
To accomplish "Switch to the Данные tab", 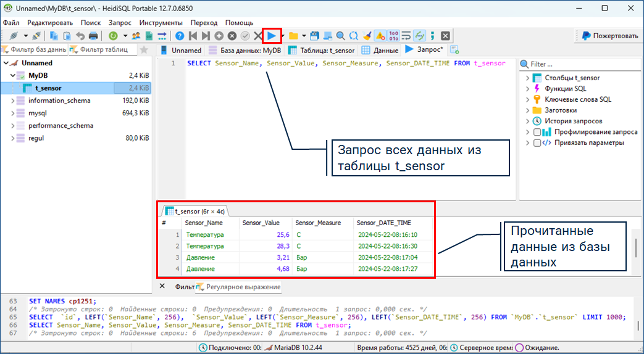I will 380,50.
